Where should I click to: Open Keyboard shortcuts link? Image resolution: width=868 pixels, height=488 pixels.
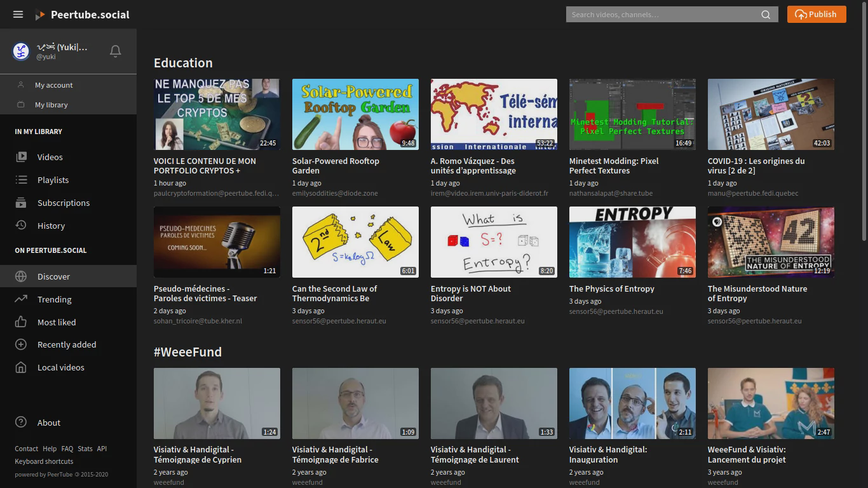[x=44, y=461]
